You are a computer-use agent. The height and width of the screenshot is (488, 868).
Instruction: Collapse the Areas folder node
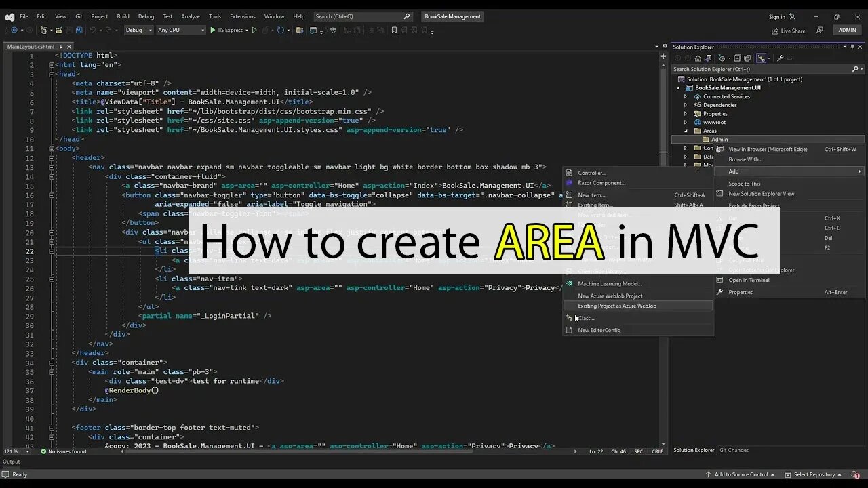coord(685,131)
